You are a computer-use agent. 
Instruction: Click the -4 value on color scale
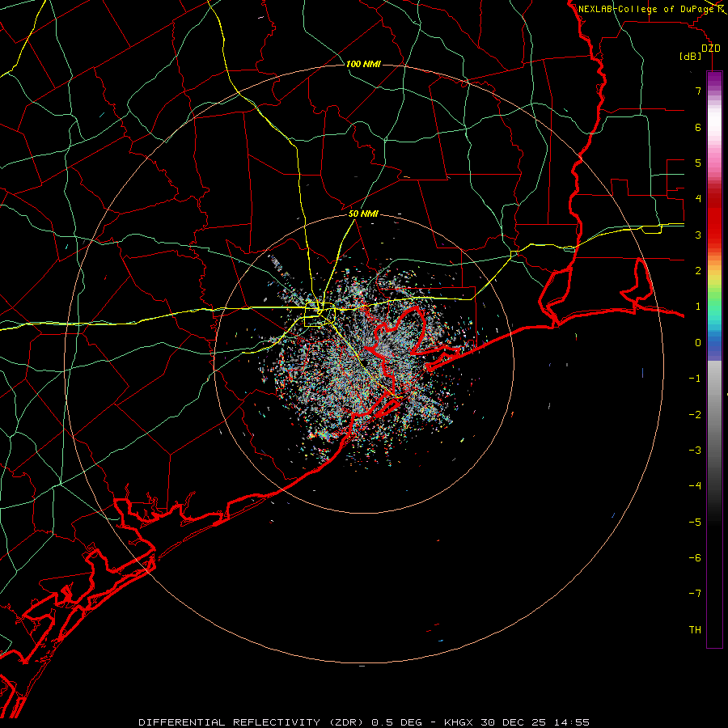pyautogui.click(x=695, y=486)
